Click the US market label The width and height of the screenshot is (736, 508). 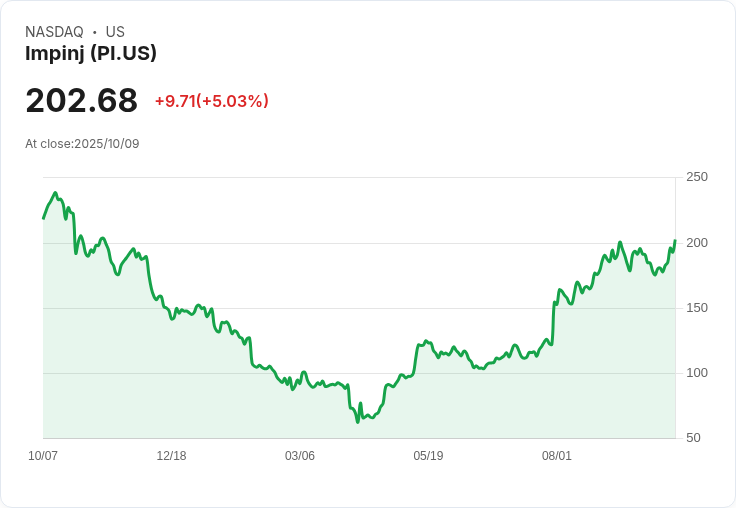(x=115, y=32)
